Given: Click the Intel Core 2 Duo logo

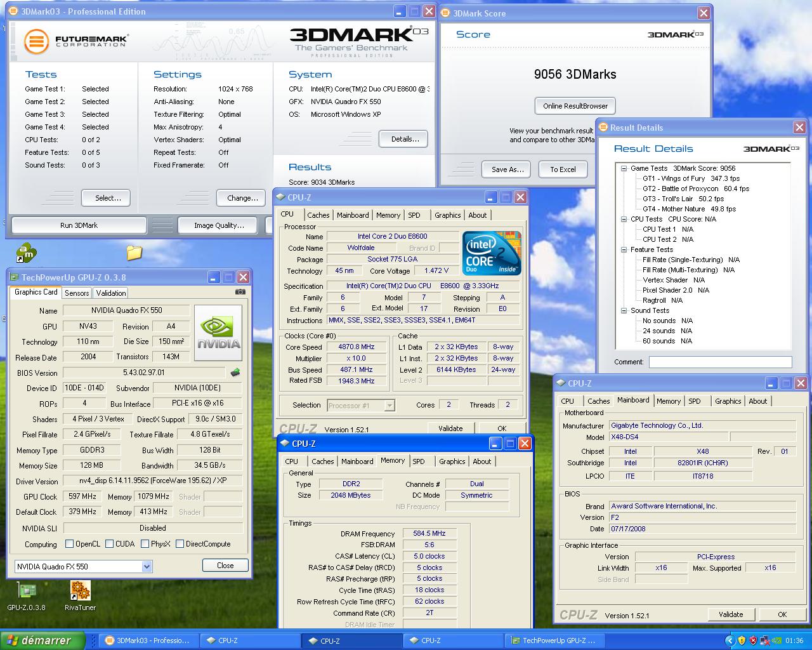Looking at the screenshot, I should [491, 252].
